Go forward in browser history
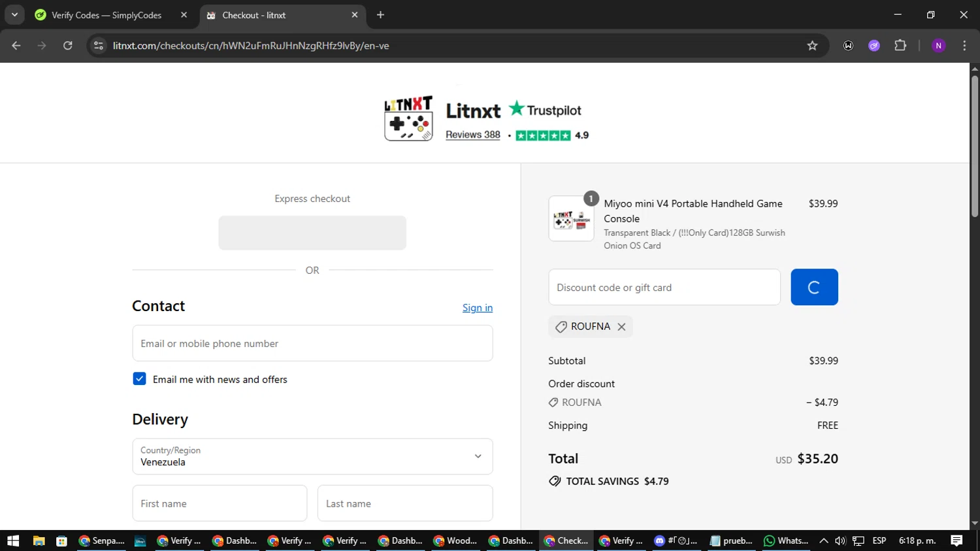The image size is (980, 551). pos(42,46)
